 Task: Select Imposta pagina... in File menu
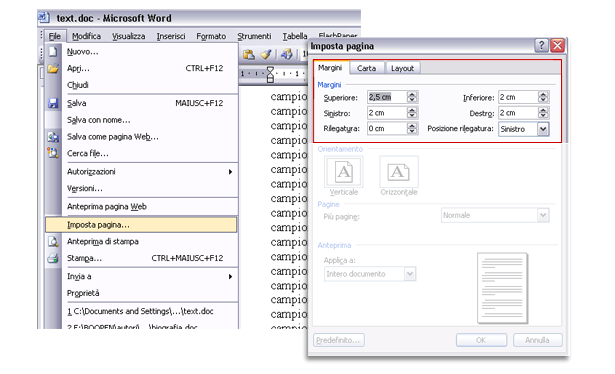click(141, 225)
